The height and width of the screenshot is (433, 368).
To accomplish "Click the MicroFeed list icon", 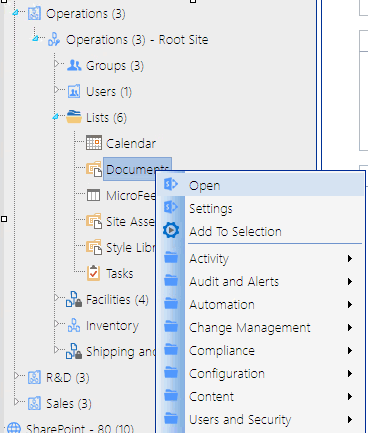I will [x=93, y=195].
